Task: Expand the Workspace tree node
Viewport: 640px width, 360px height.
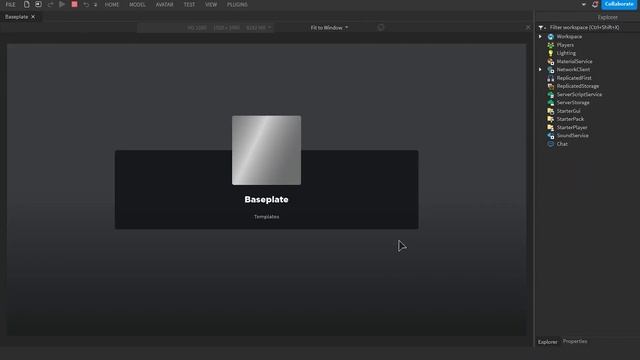Action: click(540, 37)
